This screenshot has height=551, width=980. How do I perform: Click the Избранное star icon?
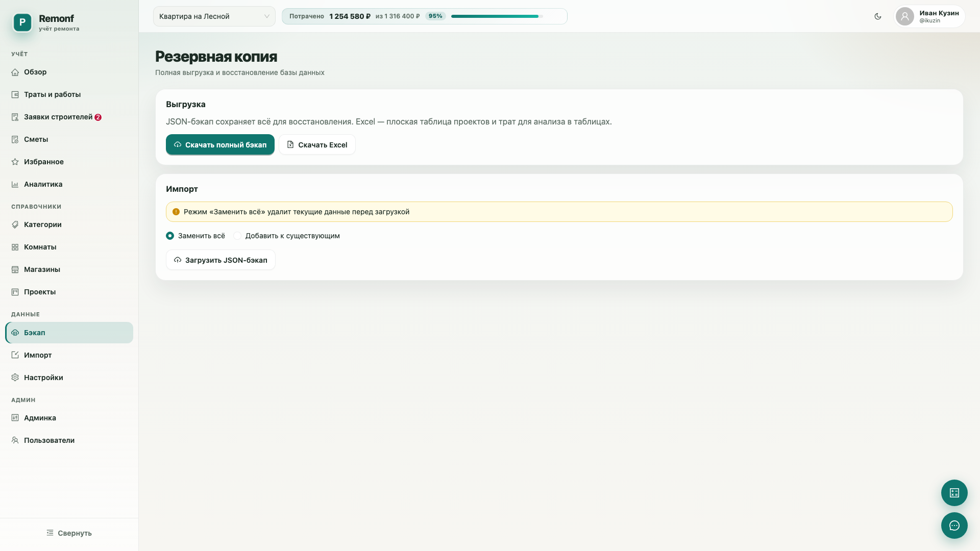15,162
